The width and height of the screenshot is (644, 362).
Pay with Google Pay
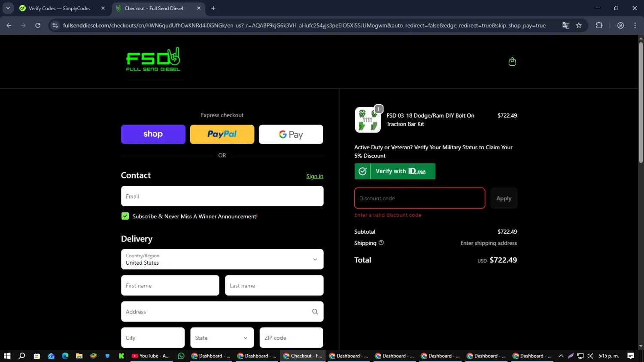click(291, 134)
